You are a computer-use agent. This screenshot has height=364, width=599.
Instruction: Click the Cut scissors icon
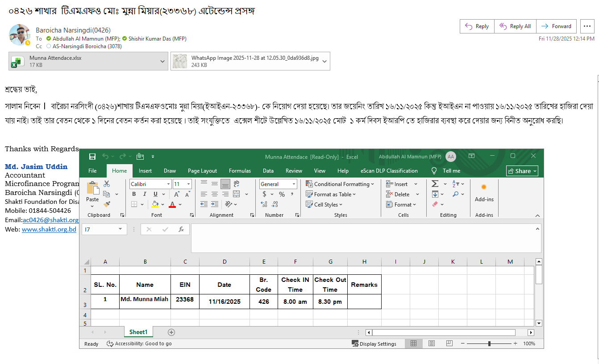point(107,184)
